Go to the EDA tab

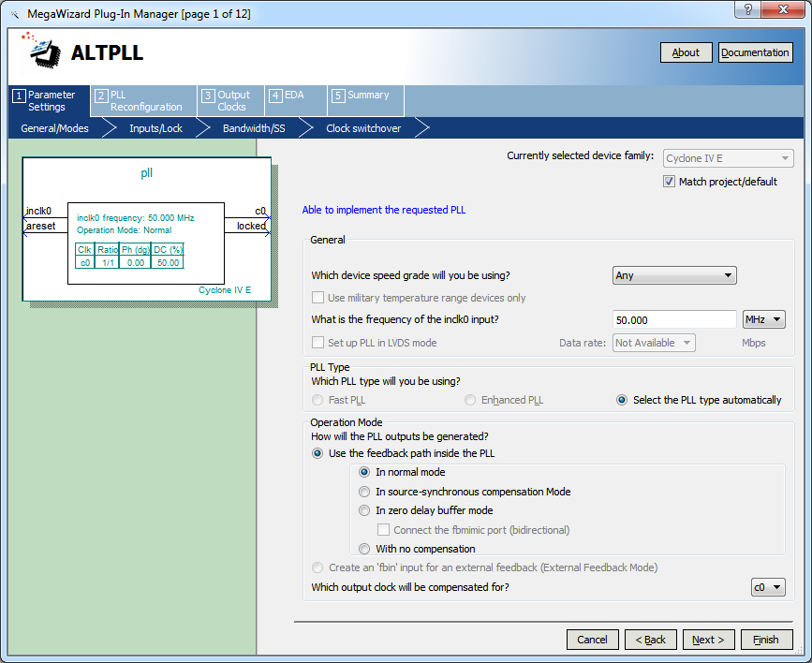coord(296,100)
